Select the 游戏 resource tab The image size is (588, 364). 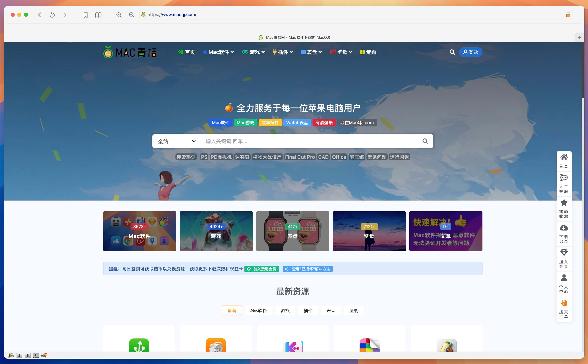point(285,311)
